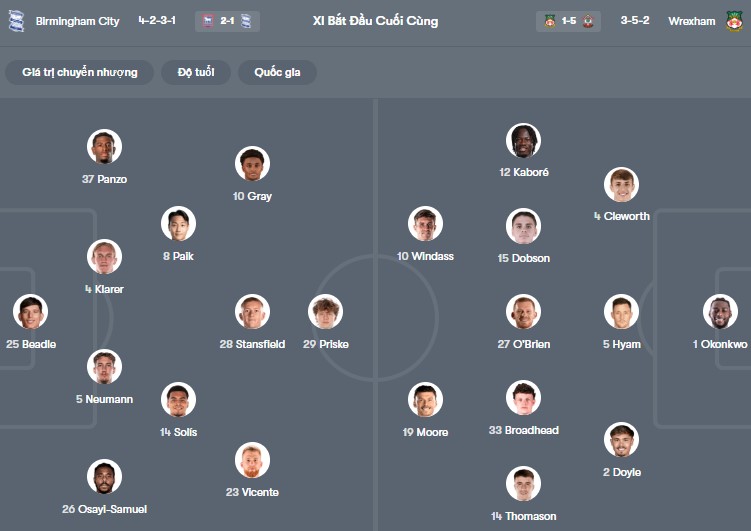Image resolution: width=751 pixels, height=531 pixels.
Task: Open Thomason's player photo
Action: pos(523,484)
